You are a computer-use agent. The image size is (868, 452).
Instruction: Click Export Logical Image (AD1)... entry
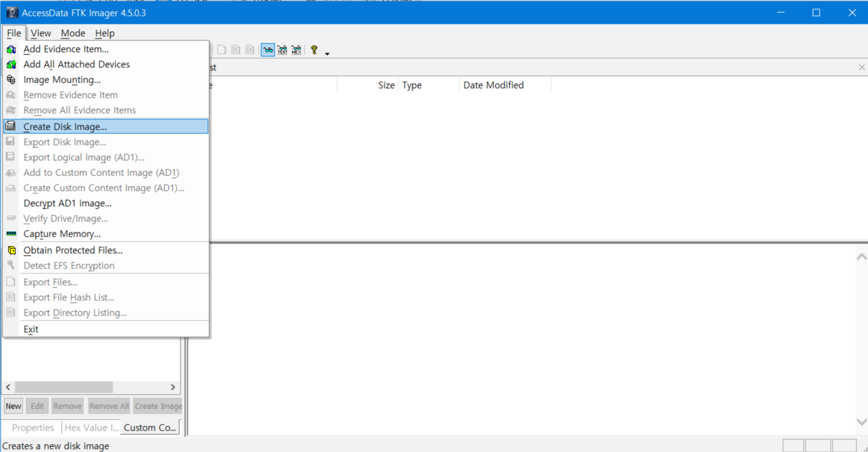pyautogui.click(x=106, y=157)
